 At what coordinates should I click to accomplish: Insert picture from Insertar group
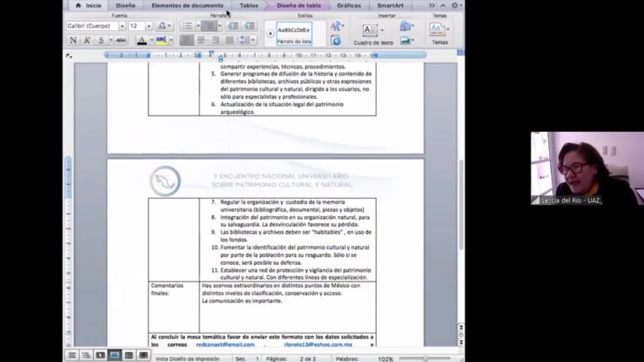[406, 40]
